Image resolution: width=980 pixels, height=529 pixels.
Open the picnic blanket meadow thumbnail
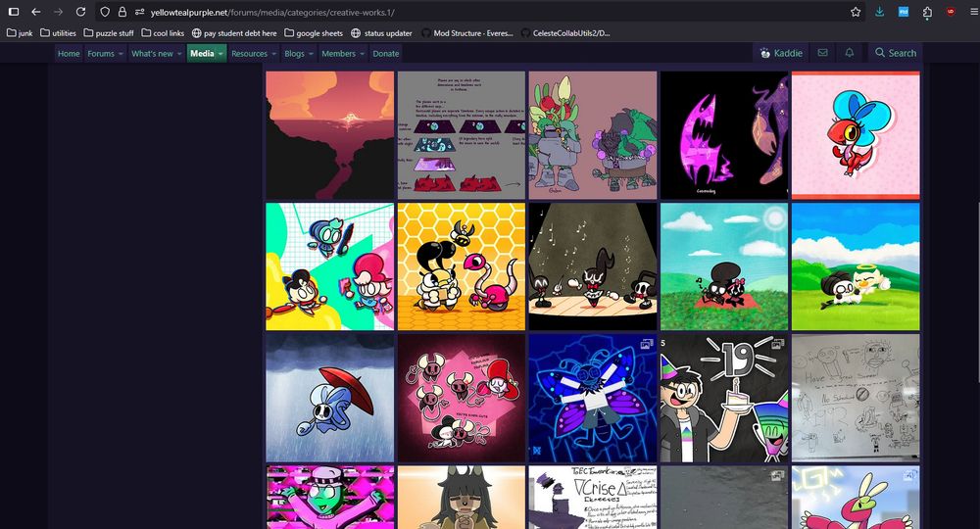pos(724,266)
